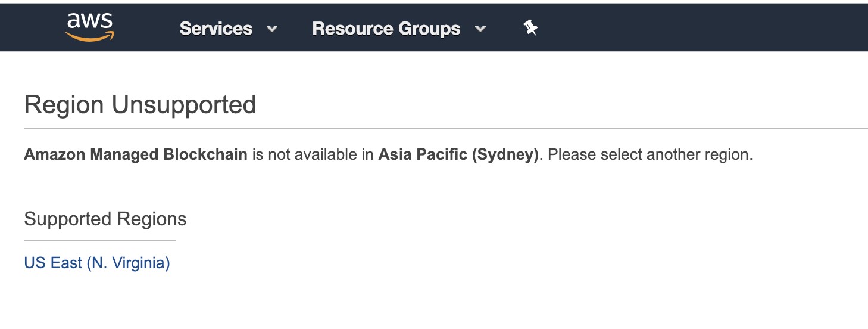Click the word "Unsupported" in the heading
868x329 pixels.
tap(184, 105)
